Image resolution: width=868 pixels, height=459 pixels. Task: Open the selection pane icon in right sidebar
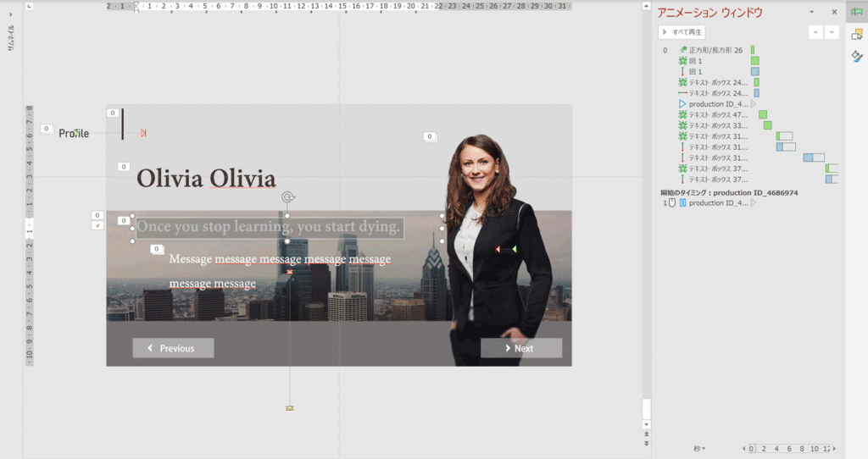pyautogui.click(x=856, y=34)
